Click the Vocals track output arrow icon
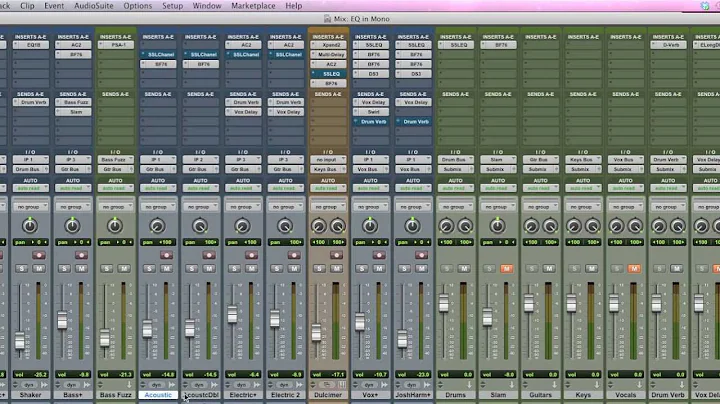The width and height of the screenshot is (720, 404). tap(639, 385)
